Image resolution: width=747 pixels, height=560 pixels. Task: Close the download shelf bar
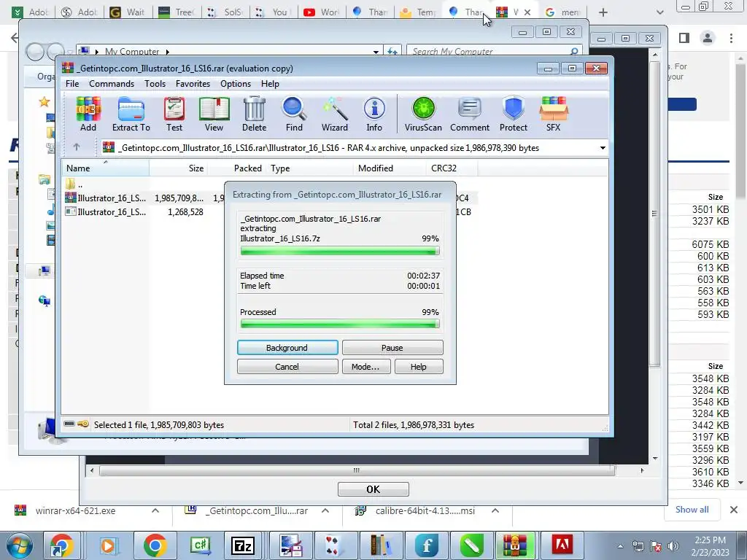[x=734, y=510]
